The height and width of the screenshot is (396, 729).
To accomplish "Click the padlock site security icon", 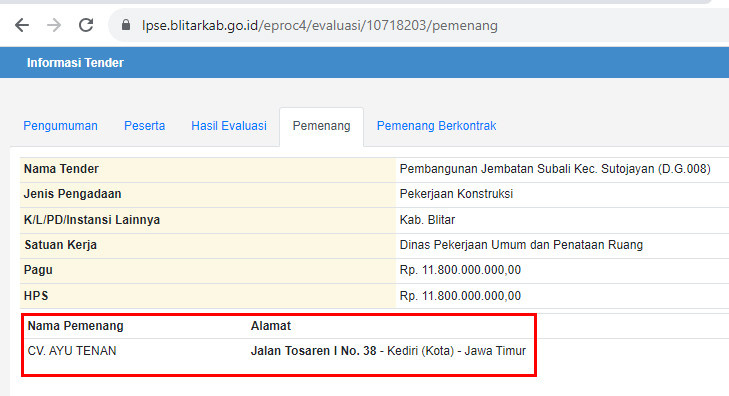I will coord(126,25).
